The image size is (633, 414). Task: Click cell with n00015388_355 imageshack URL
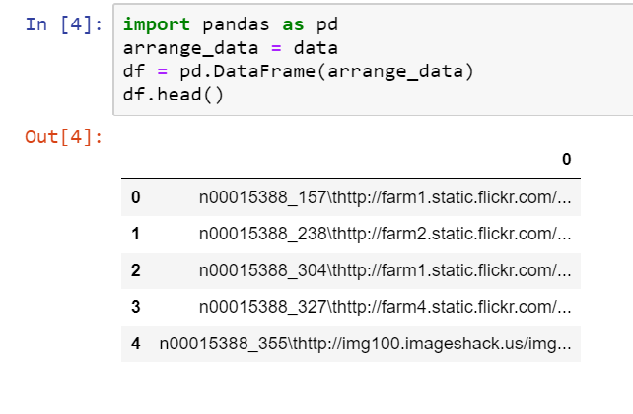tap(365, 344)
